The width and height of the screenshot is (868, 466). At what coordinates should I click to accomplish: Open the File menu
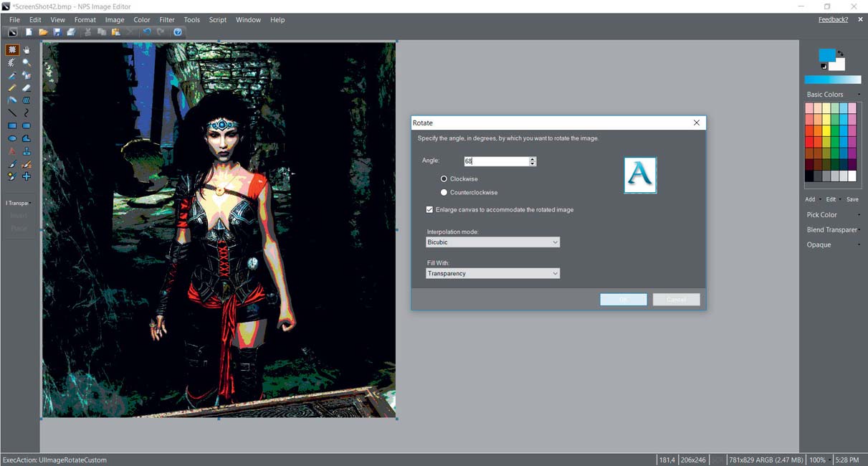coord(14,20)
